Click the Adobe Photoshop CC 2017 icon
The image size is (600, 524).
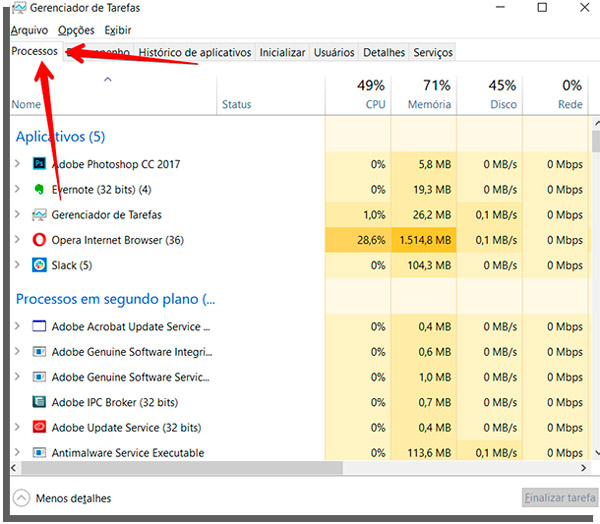[39, 164]
